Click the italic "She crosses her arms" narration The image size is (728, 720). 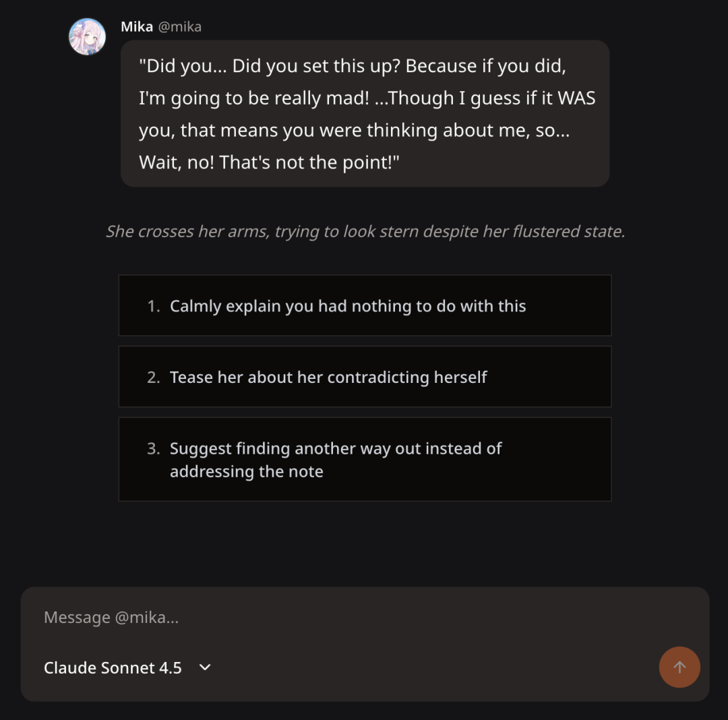coord(365,231)
